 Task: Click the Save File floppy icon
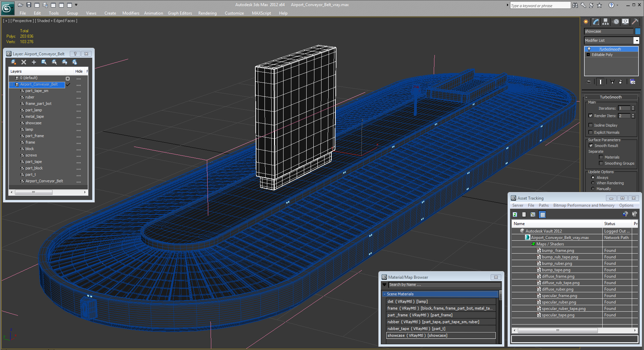coord(29,5)
